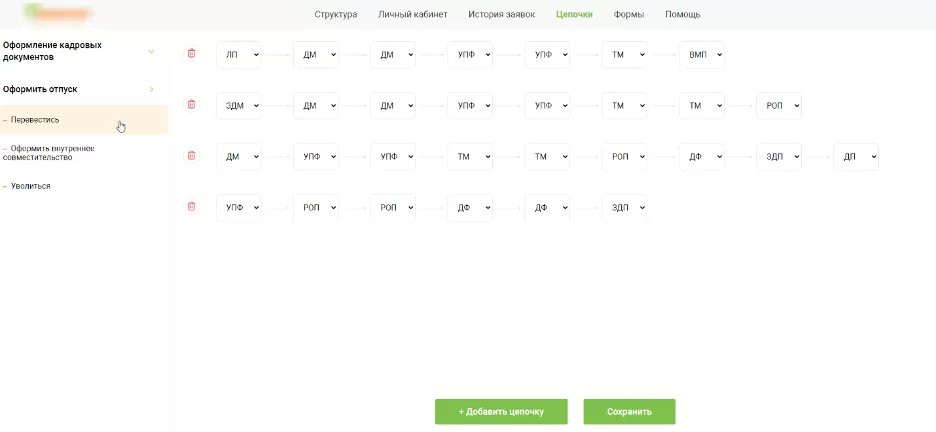Go to История заявок tab

[501, 15]
